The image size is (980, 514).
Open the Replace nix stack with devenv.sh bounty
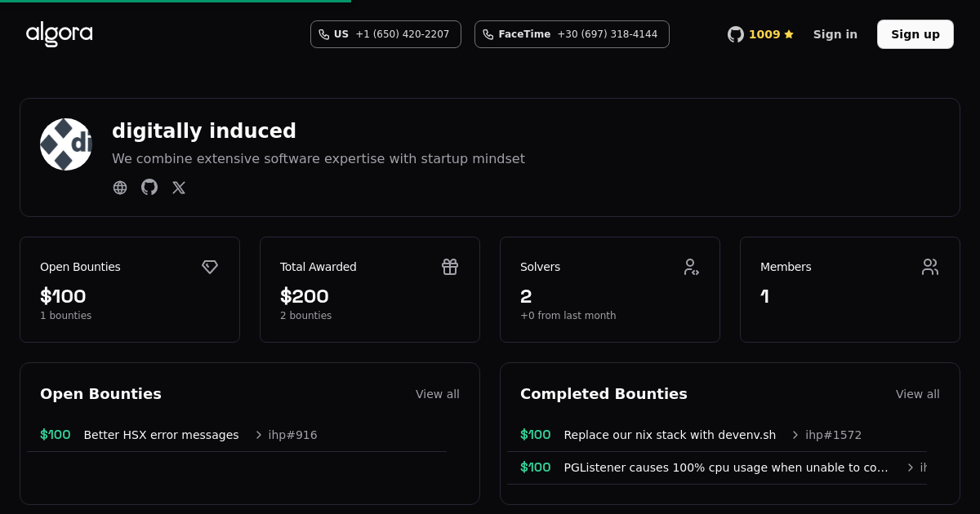click(670, 435)
